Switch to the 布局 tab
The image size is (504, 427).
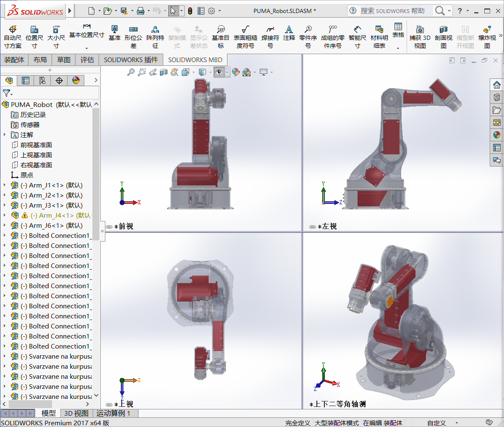(40, 60)
